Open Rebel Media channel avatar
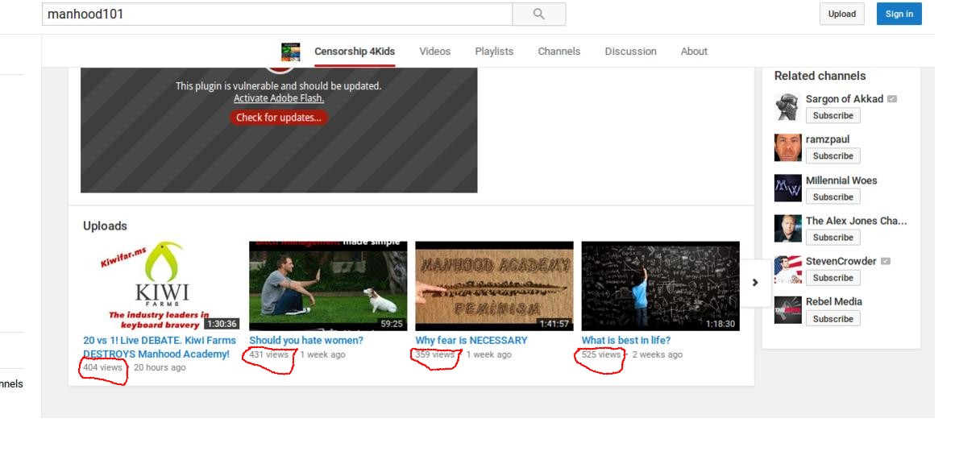The height and width of the screenshot is (464, 980). pyautogui.click(x=787, y=310)
